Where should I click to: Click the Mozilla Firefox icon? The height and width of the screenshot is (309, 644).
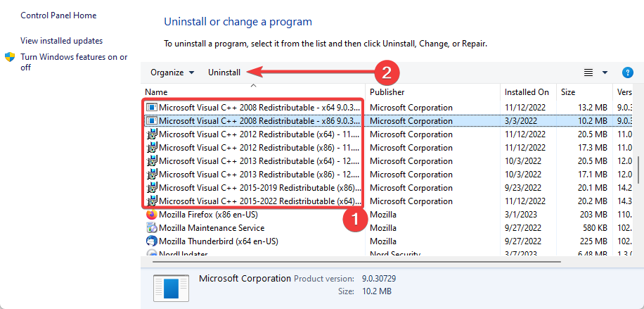[152, 215]
